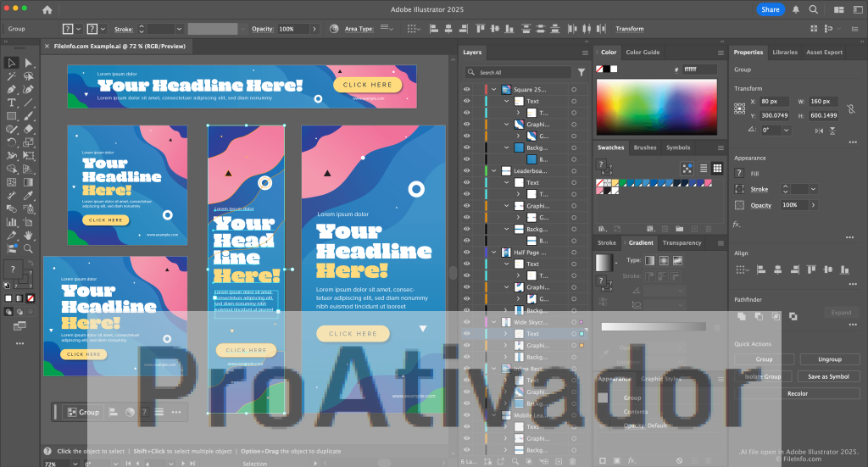Switch to the Libraries tab
The width and height of the screenshot is (868, 467).
pyautogui.click(x=785, y=52)
